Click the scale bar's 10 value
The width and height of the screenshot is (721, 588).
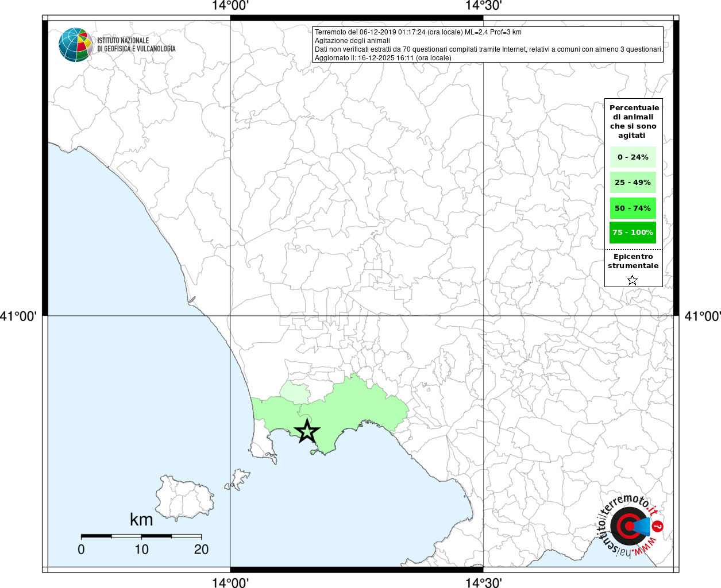click(x=141, y=550)
